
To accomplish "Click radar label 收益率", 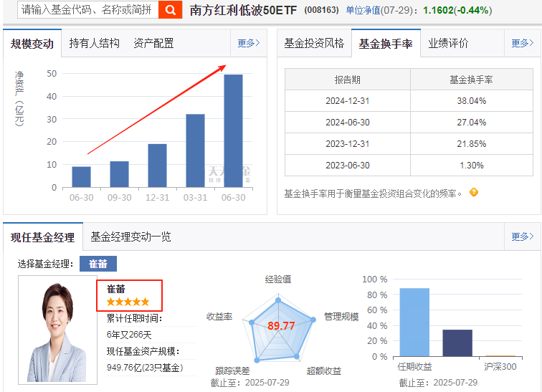I will (219, 317).
